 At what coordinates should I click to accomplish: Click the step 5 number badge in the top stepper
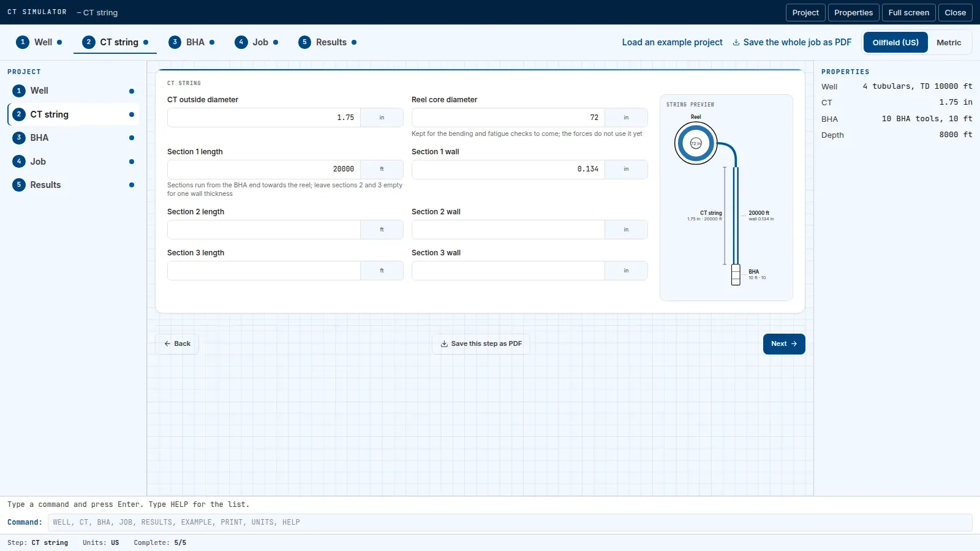[x=304, y=42]
